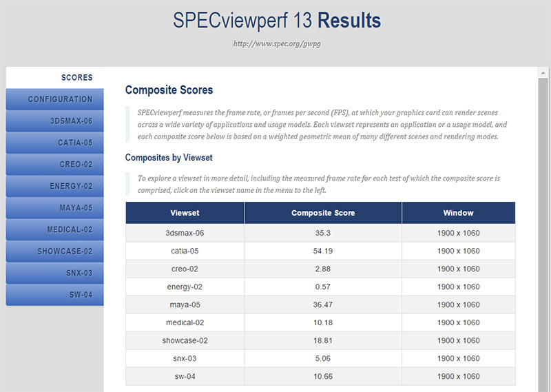The image size is (551, 392).
Task: Select the energy-02 table cell
Action: point(185,287)
